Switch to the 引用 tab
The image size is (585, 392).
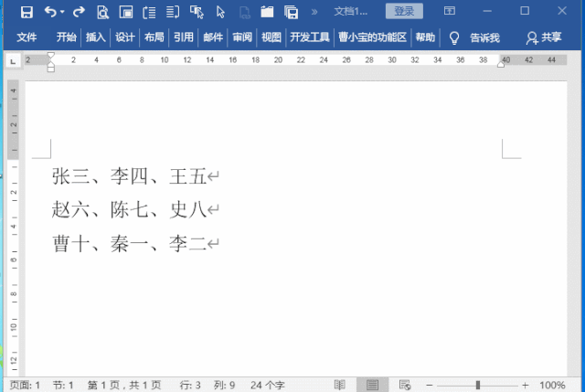coord(184,37)
